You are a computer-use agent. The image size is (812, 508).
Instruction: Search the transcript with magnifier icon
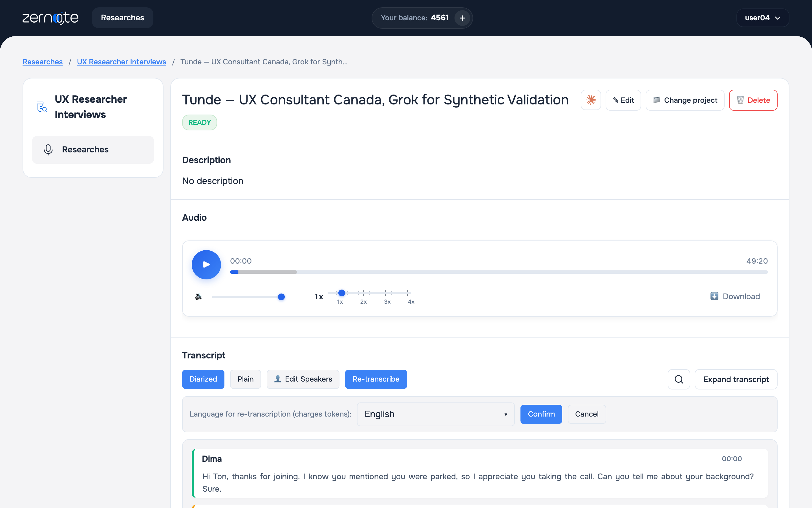pyautogui.click(x=679, y=379)
